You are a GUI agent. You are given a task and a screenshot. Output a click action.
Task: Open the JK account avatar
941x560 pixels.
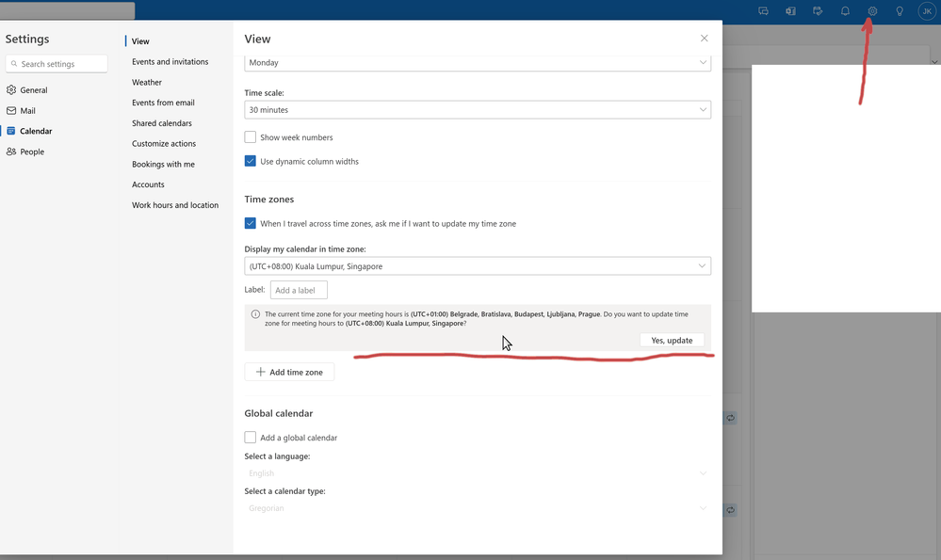[927, 10]
